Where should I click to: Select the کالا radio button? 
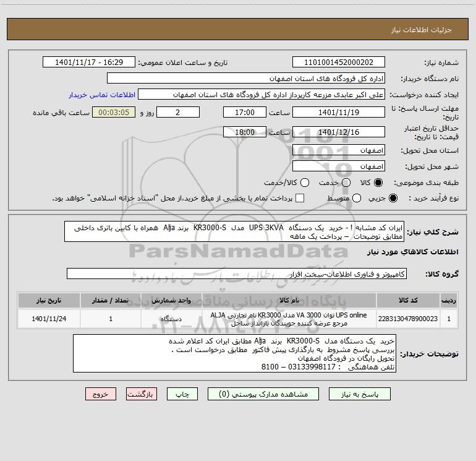tap(378, 183)
